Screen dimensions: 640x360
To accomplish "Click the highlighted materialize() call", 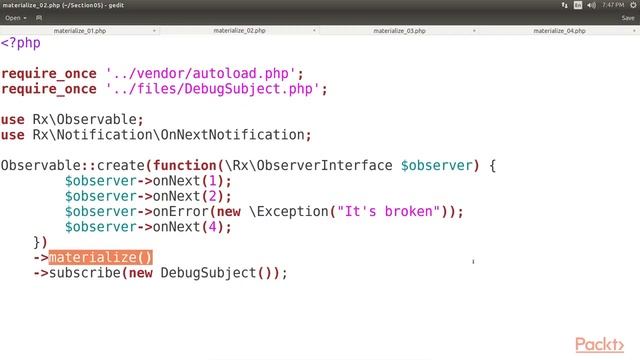I will pos(100,257).
